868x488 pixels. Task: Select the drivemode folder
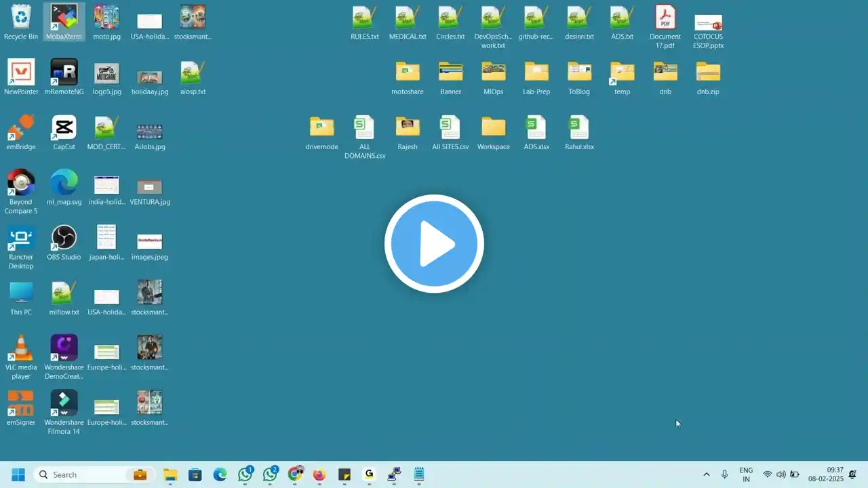point(321,132)
